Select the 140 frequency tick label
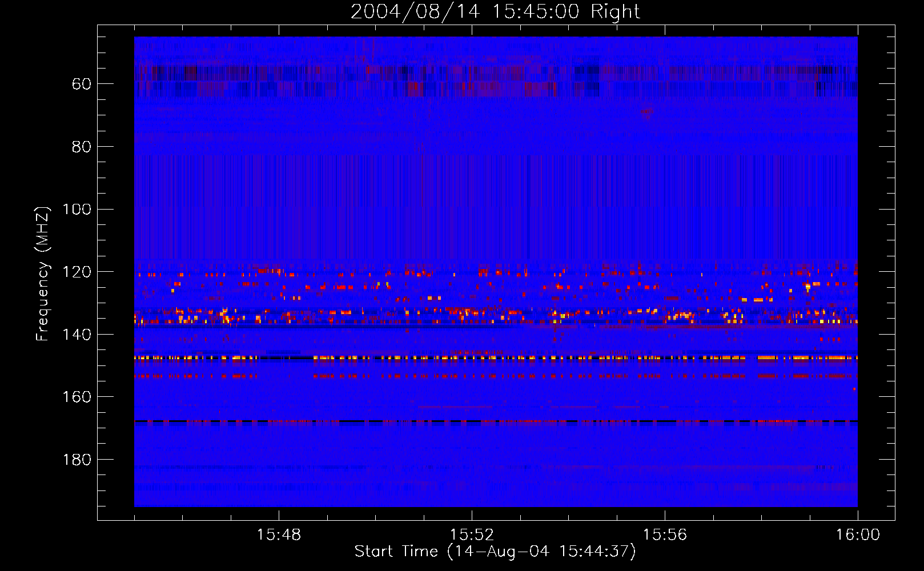This screenshot has height=571, width=924. [x=77, y=335]
